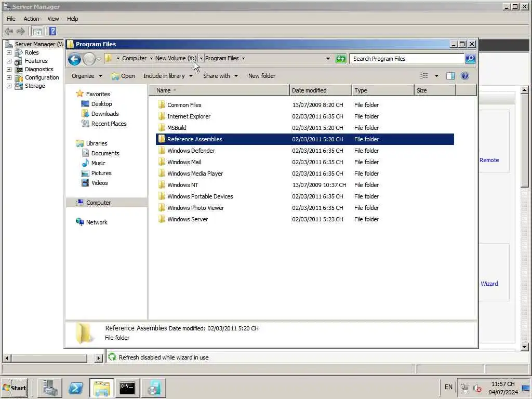Click Windows Explorer taskbar button
Screen dimensions: 532x399
pos(101,388)
